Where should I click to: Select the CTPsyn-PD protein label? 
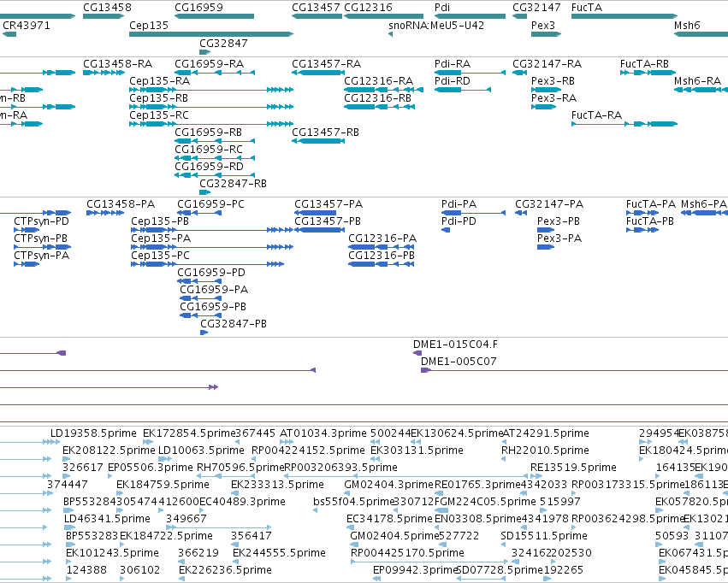[x=41, y=221]
